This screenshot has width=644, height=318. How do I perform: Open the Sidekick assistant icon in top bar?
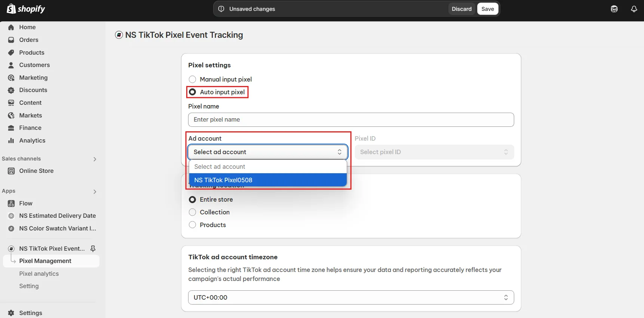click(614, 9)
